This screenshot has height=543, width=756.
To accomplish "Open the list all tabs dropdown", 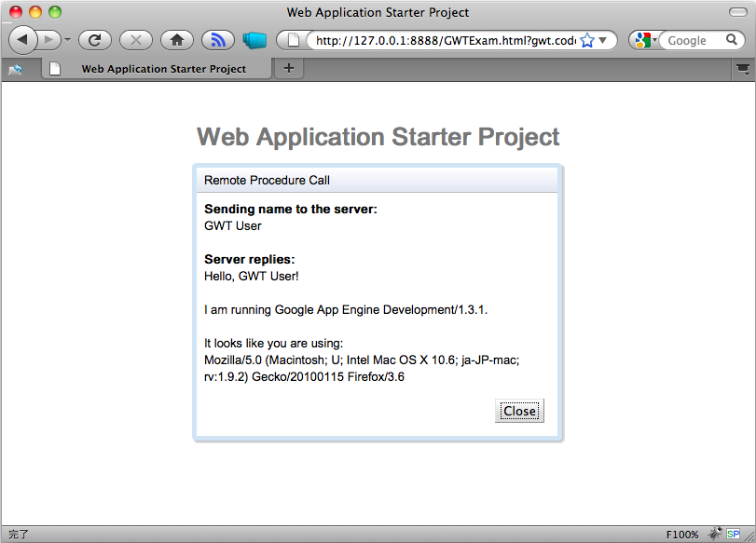I will click(x=743, y=68).
